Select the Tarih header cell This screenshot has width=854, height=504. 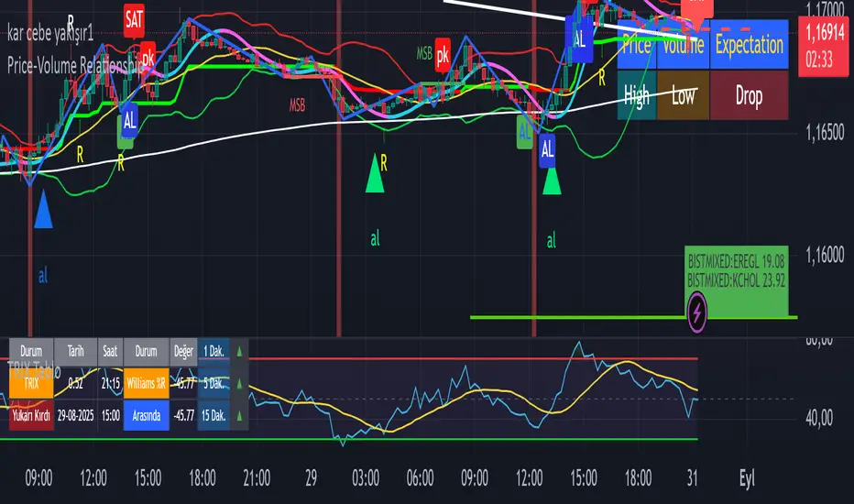coord(76,352)
